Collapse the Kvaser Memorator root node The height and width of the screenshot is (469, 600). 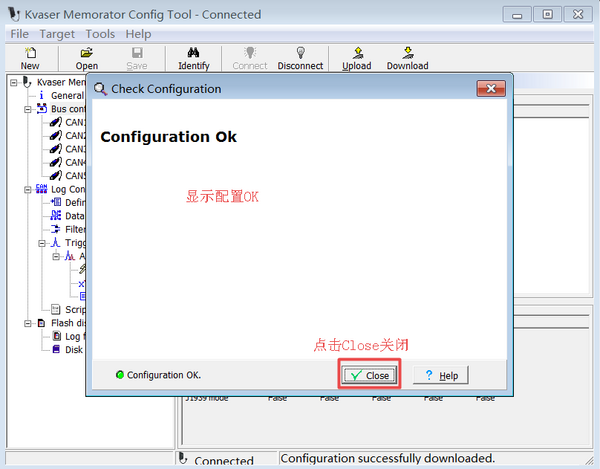point(14,83)
